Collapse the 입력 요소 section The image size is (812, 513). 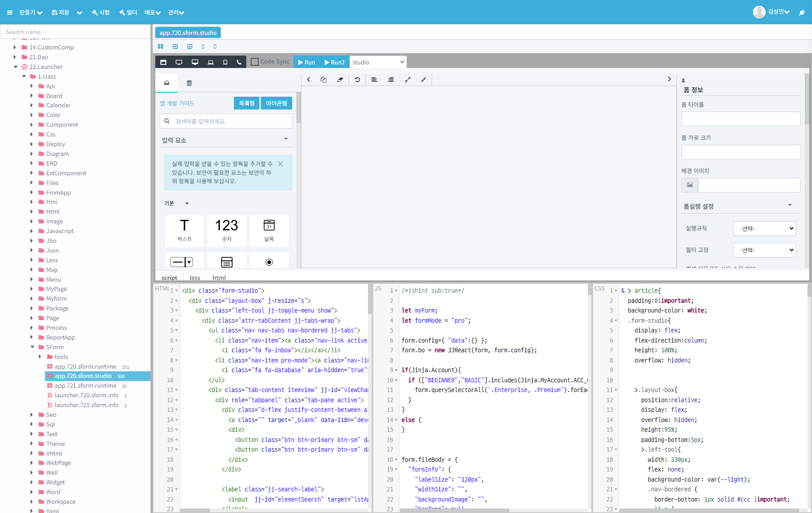tap(286, 139)
